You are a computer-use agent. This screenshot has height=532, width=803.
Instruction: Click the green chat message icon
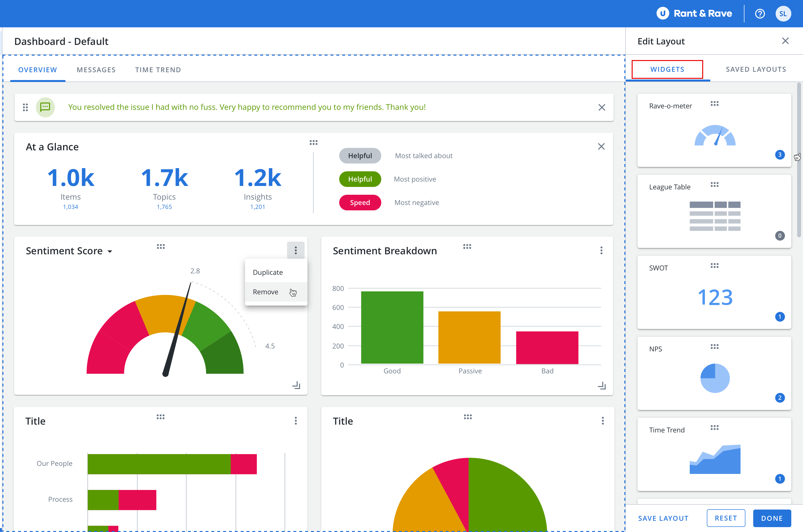(45, 107)
